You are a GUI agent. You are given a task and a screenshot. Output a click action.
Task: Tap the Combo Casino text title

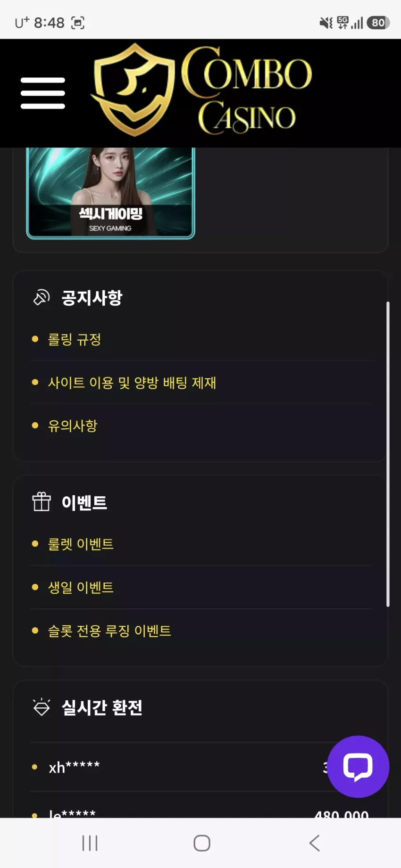(x=247, y=90)
